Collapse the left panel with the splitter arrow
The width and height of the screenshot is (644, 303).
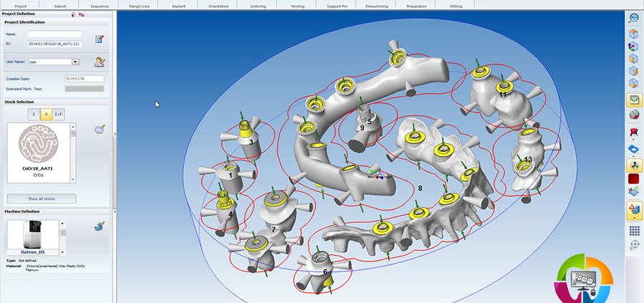[x=114, y=133]
